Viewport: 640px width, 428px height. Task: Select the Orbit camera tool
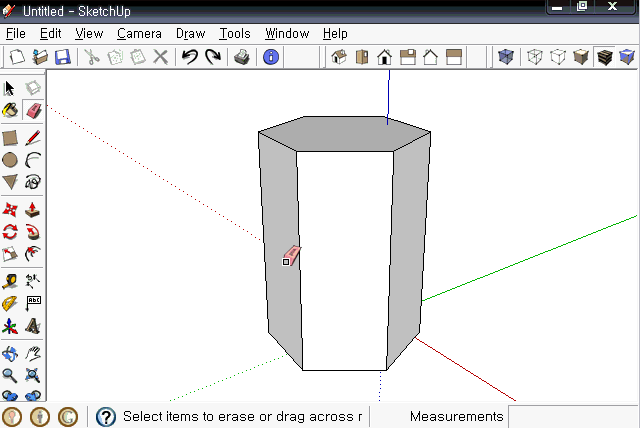point(10,354)
